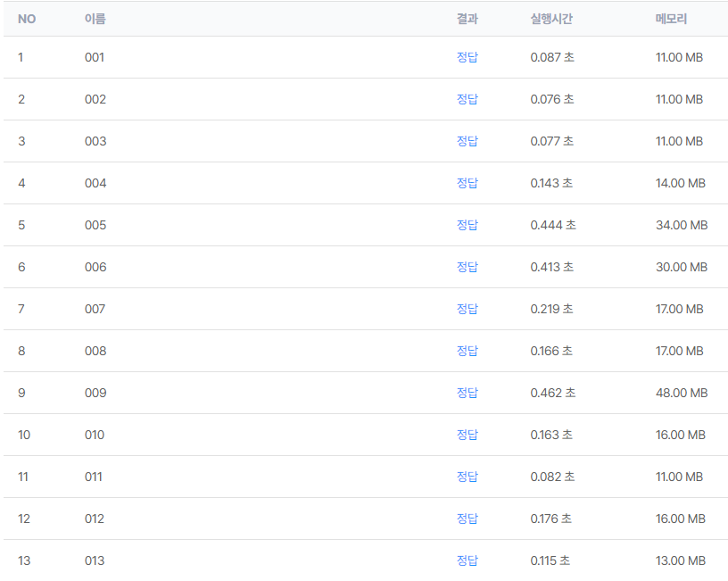This screenshot has width=728, height=581.
Task: Click the 실행시간 column header
Action: click(x=551, y=19)
